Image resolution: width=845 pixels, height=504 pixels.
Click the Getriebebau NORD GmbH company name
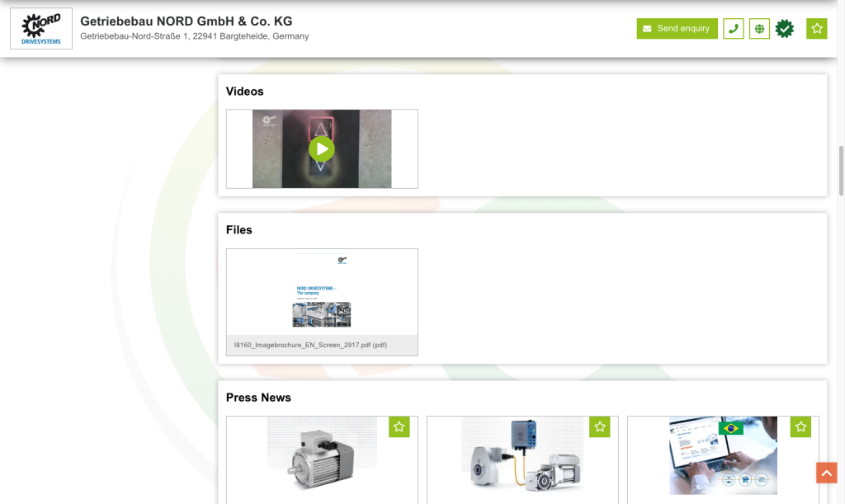click(x=186, y=21)
